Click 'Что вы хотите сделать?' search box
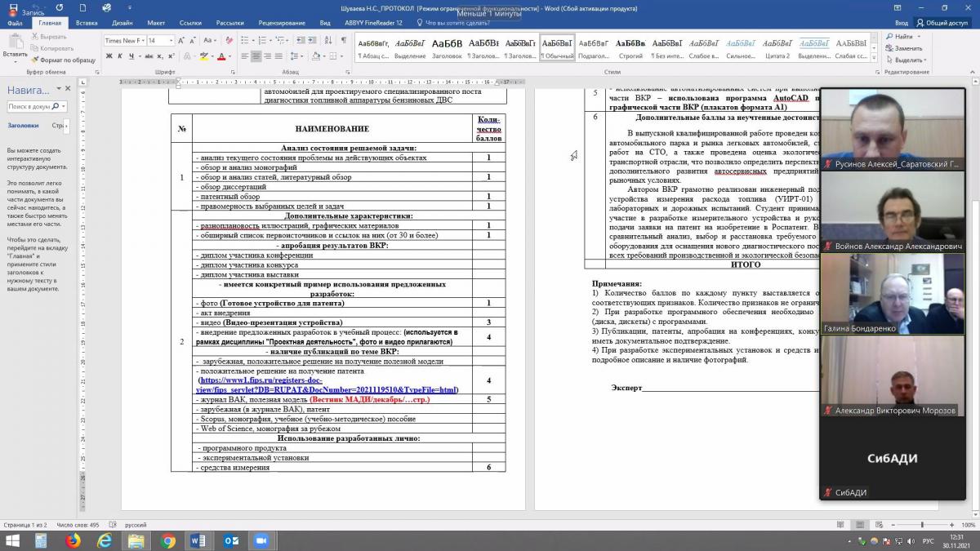The image size is (980, 551). point(453,23)
